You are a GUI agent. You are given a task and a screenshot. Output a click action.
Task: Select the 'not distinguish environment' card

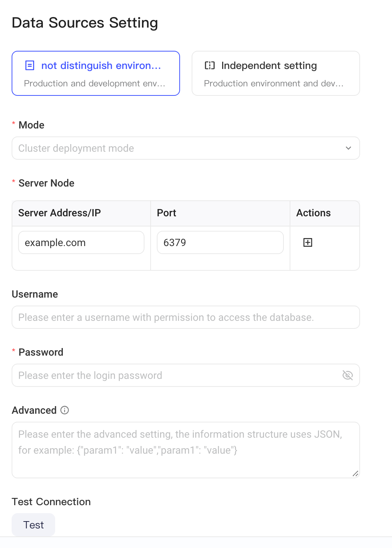tap(96, 73)
